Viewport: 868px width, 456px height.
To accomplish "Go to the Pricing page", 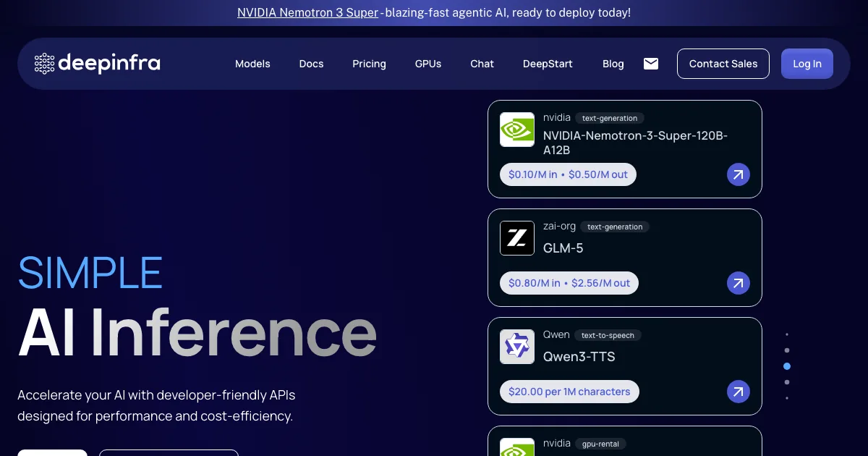I will tap(369, 64).
